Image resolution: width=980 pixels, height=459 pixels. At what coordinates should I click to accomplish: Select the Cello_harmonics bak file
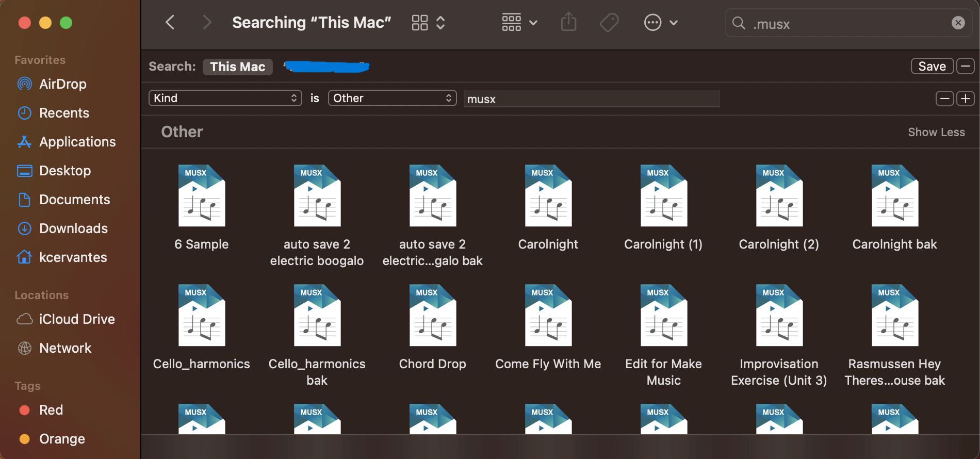317,315
